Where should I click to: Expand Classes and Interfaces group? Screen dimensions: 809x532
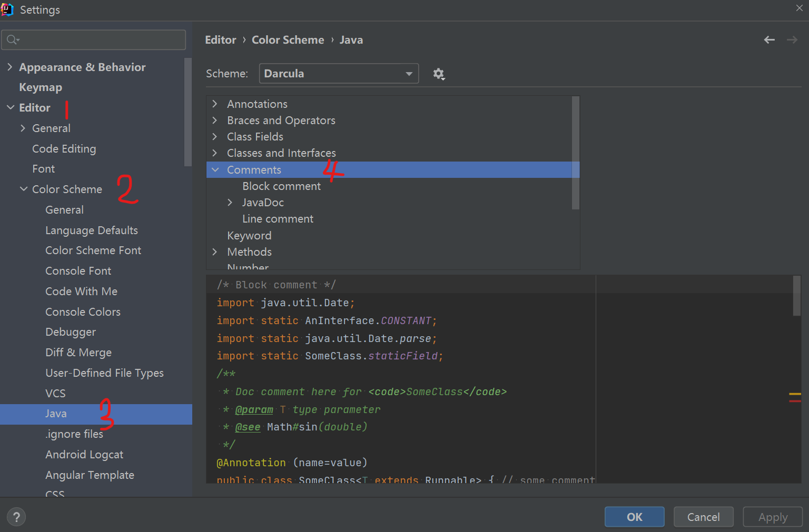[215, 153]
